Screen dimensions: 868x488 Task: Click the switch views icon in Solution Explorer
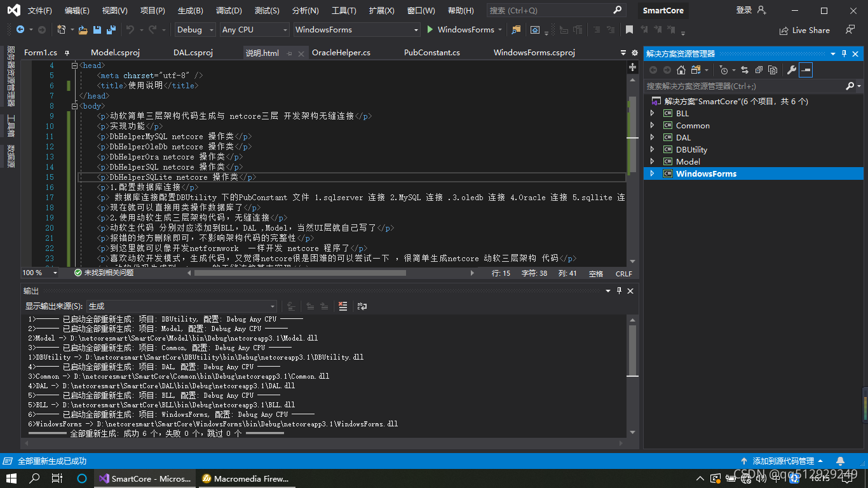[x=696, y=70]
